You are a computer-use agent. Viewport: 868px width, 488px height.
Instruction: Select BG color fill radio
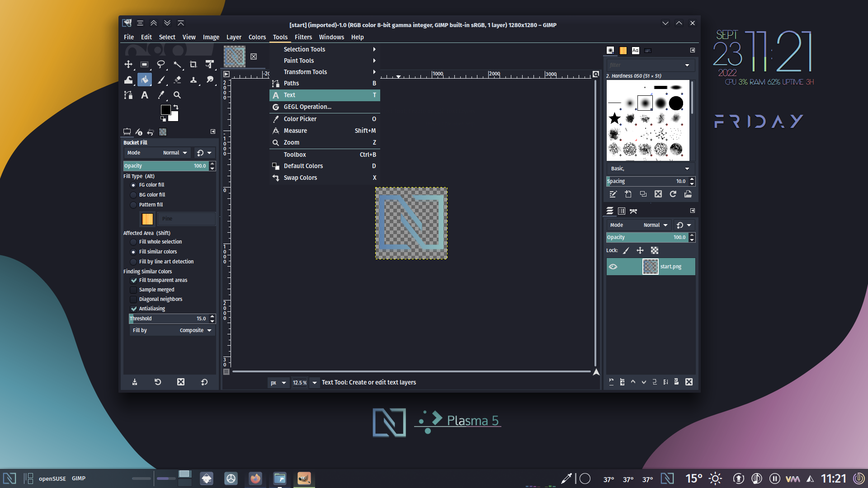pyautogui.click(x=133, y=195)
